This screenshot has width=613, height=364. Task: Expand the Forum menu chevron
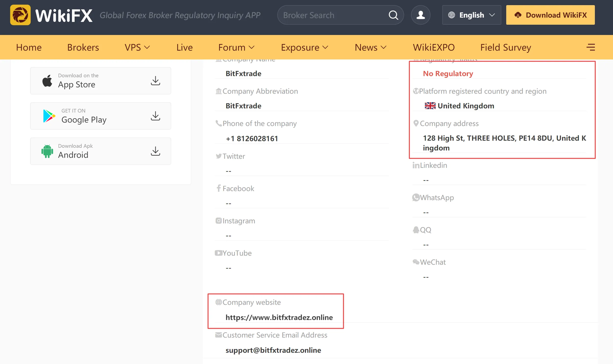251,47
